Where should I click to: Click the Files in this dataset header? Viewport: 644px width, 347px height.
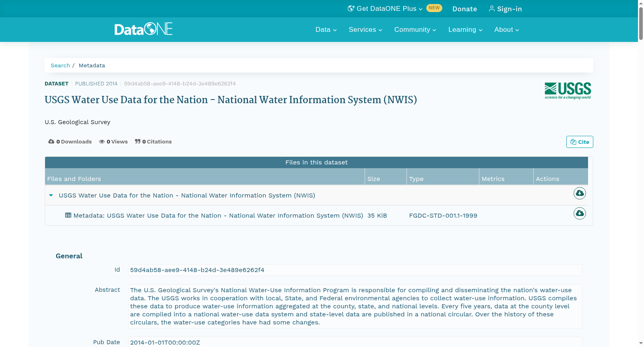click(x=316, y=162)
